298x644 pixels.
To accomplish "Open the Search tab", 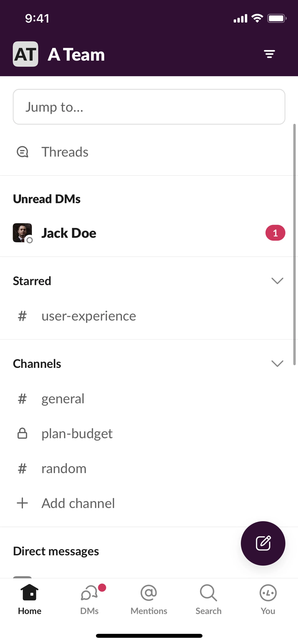I will 208,599.
